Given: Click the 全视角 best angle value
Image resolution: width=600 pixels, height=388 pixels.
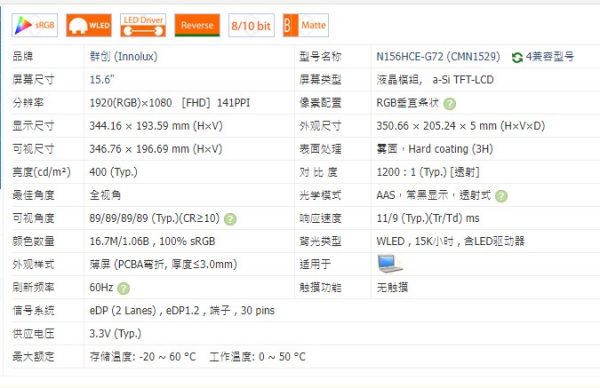Looking at the screenshot, I should 105,195.
